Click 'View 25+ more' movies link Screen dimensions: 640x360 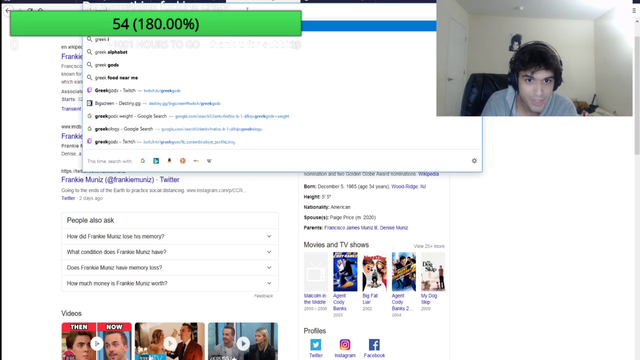click(429, 246)
